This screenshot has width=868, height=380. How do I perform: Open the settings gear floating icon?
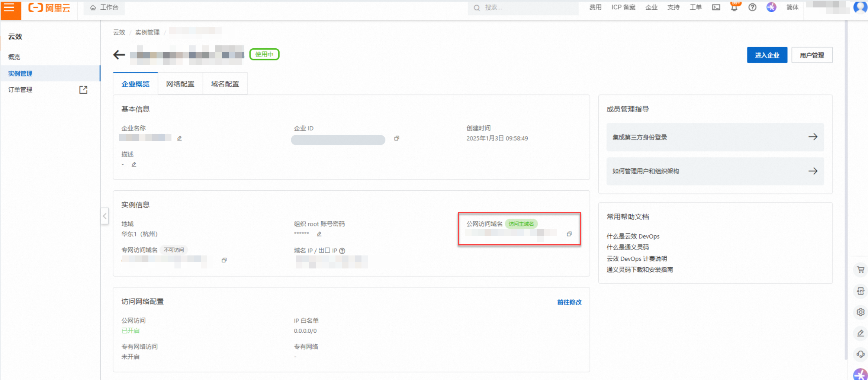(x=861, y=312)
